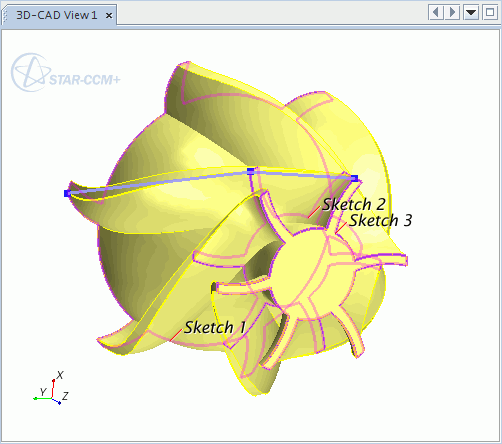This screenshot has height=444, width=502.
Task: Select the Sketch 2 label
Action: tap(354, 204)
